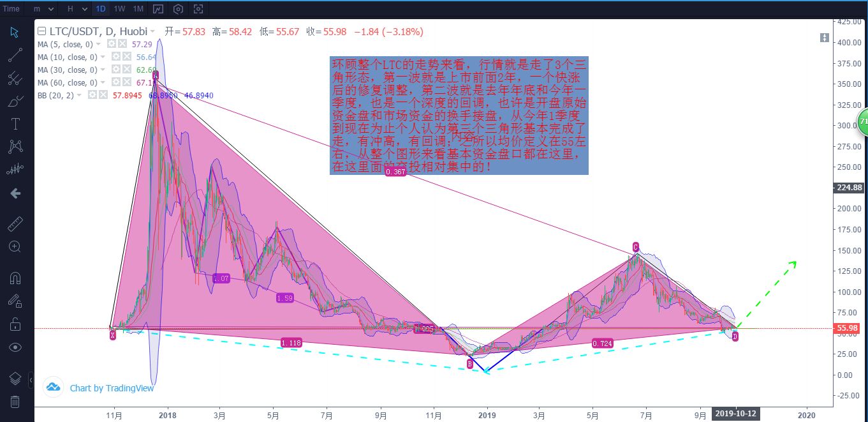Select the 1D timeframe
868x422 pixels.
(x=101, y=9)
